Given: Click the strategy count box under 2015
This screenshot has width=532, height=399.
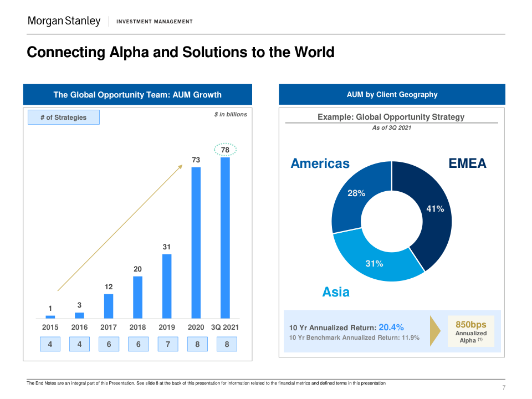Looking at the screenshot, I should point(50,345).
